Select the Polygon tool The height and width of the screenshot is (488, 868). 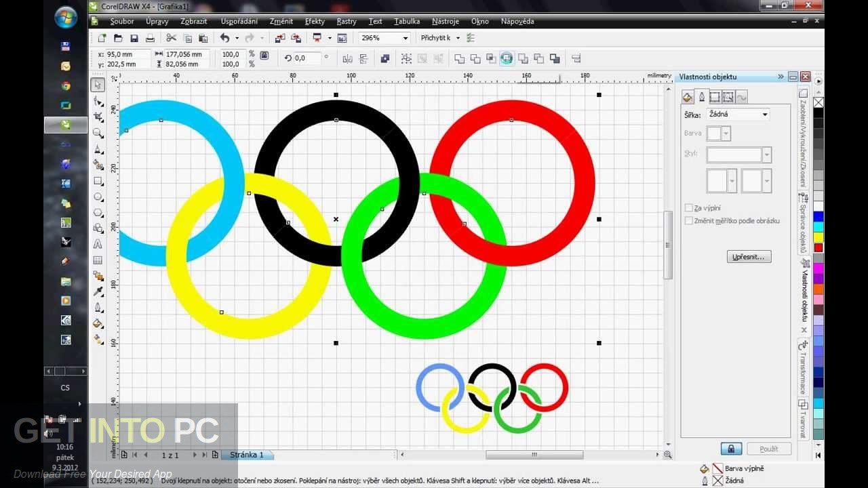point(98,213)
